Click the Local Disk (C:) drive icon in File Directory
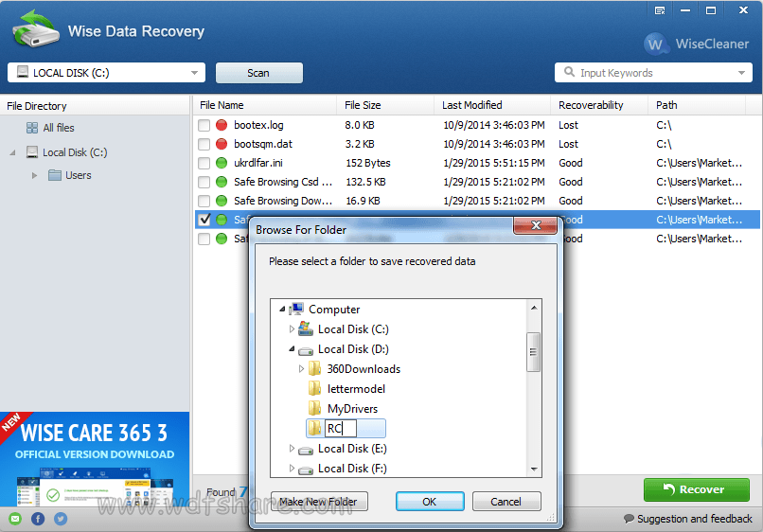763x532 pixels. pyautogui.click(x=32, y=152)
